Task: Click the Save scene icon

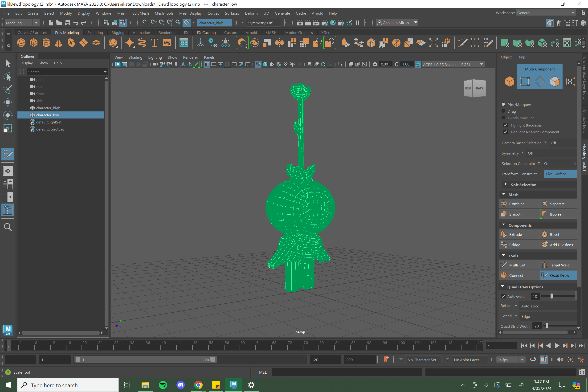Action: pyautogui.click(x=67, y=23)
